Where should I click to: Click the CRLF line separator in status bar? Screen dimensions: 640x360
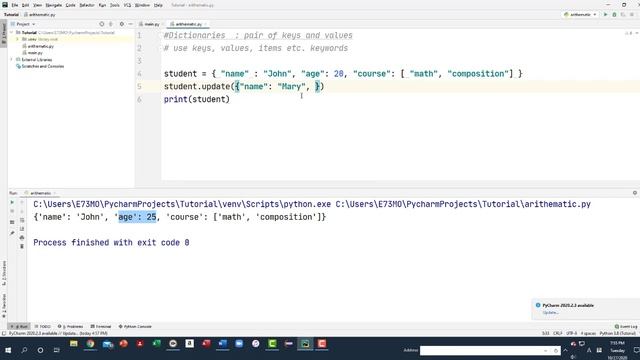pyautogui.click(x=558, y=333)
